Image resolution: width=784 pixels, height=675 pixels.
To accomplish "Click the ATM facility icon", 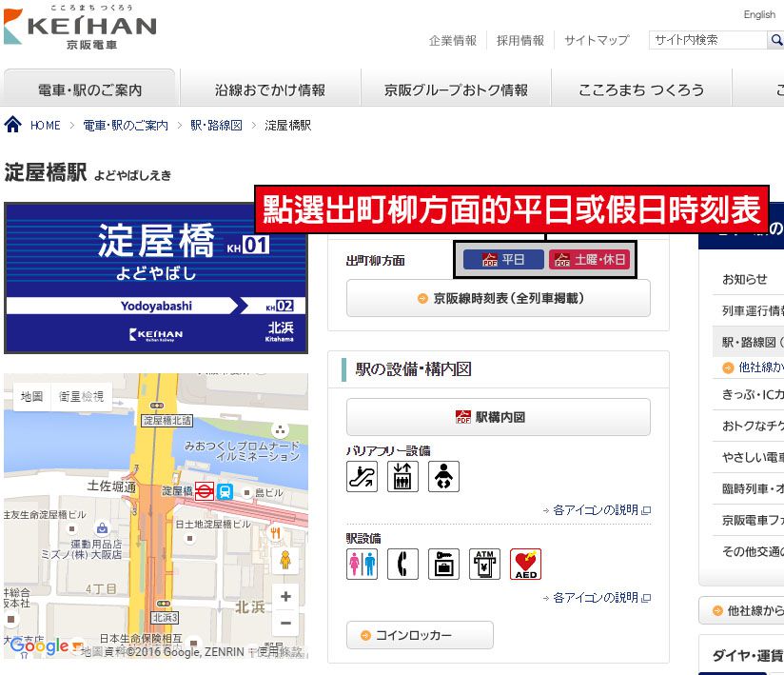I will coord(485,564).
